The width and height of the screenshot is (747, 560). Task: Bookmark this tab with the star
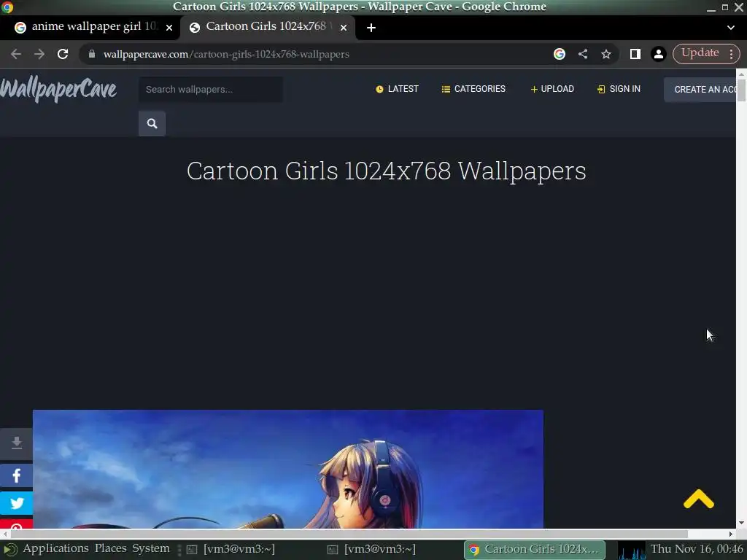click(606, 54)
